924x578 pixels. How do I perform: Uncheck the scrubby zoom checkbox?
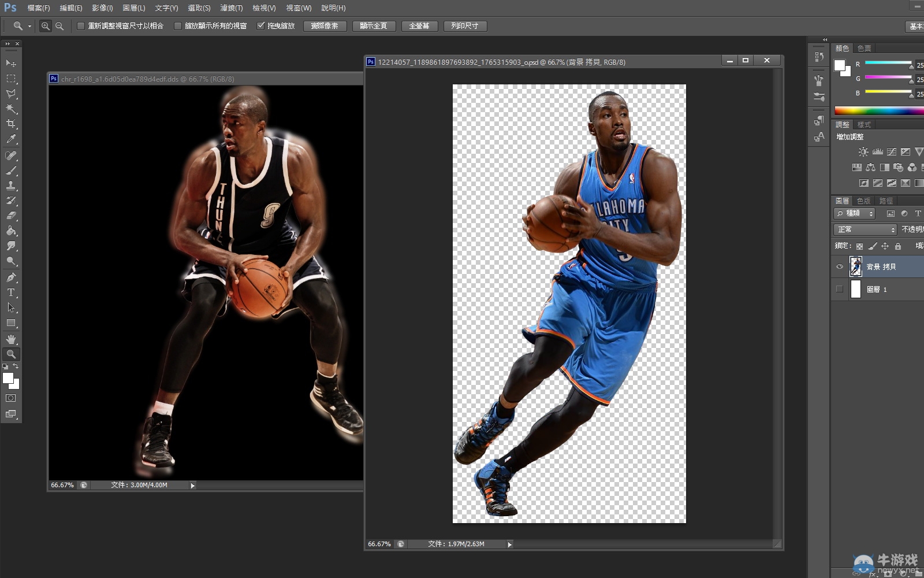tap(260, 26)
